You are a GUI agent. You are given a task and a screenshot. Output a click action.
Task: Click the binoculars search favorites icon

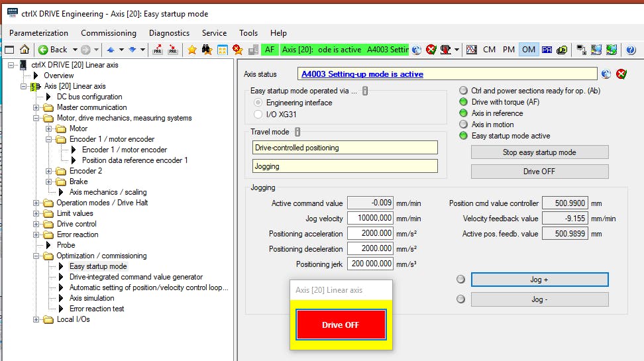pos(207,50)
